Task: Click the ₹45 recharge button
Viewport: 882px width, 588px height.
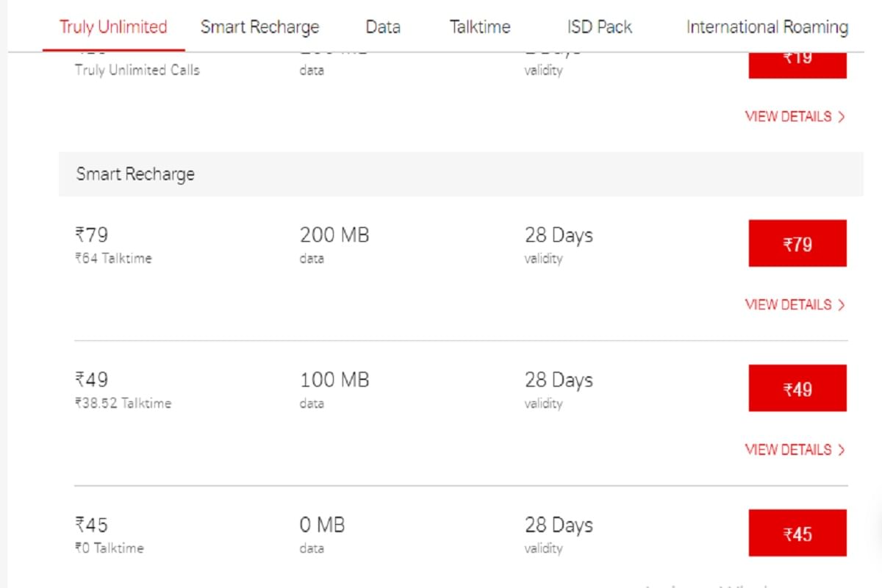Action: click(x=797, y=533)
